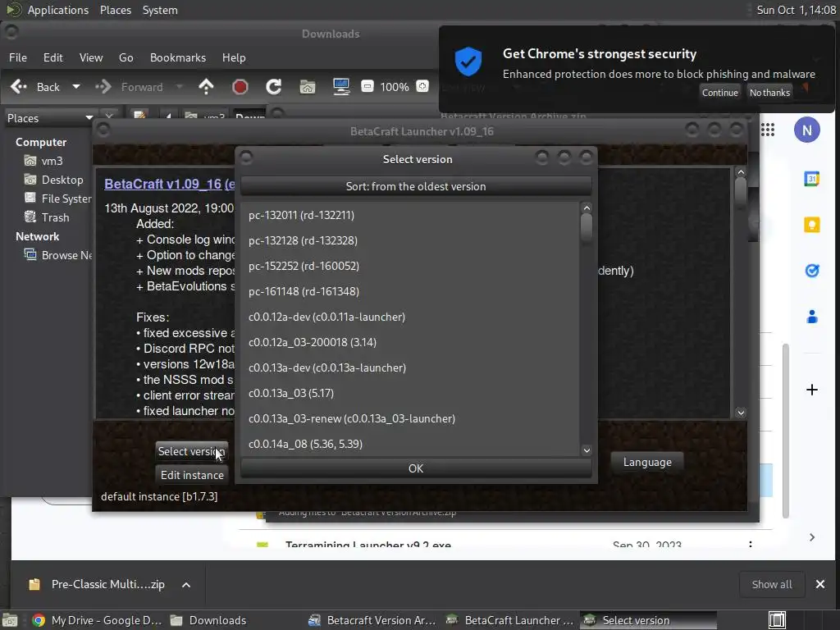Open the Home folder icon in toolbar
The width and height of the screenshot is (840, 630).
click(308, 87)
